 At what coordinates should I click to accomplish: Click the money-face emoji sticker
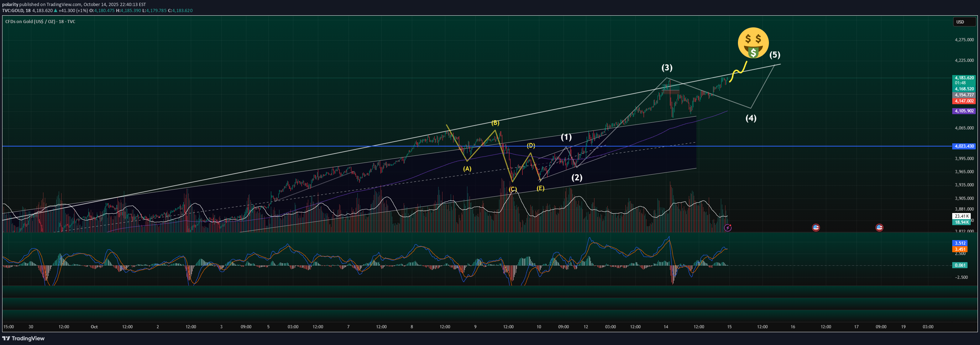[x=753, y=43]
